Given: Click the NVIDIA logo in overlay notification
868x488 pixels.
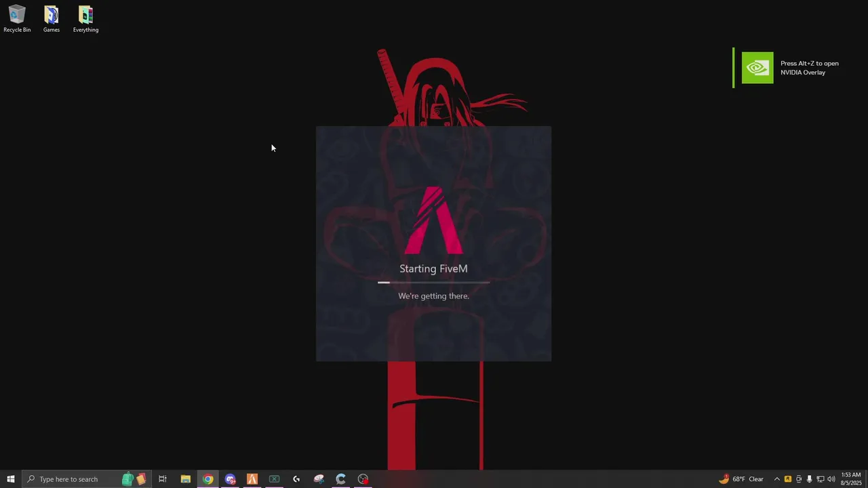Looking at the screenshot, I should [x=757, y=68].
